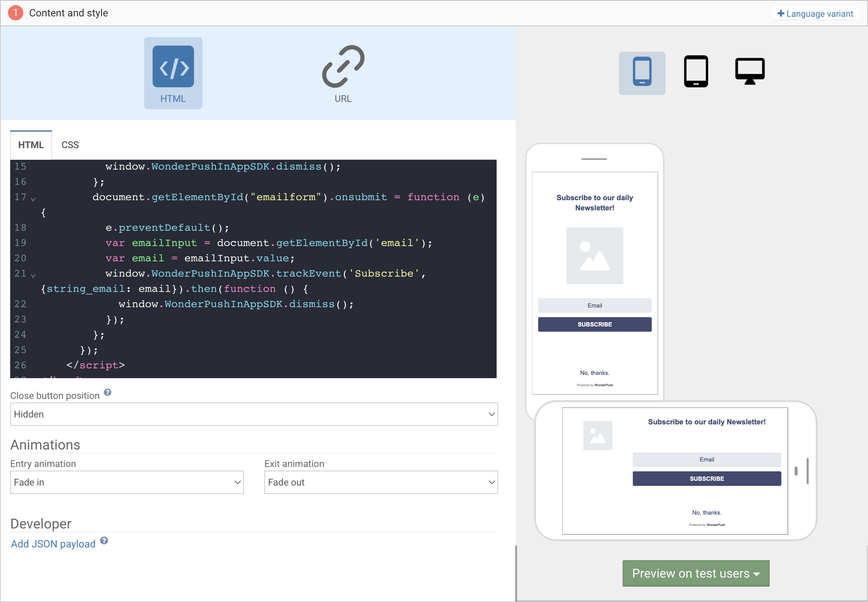The width and height of the screenshot is (868, 602).
Task: Switch preview to desktop monitor
Action: pos(750,71)
